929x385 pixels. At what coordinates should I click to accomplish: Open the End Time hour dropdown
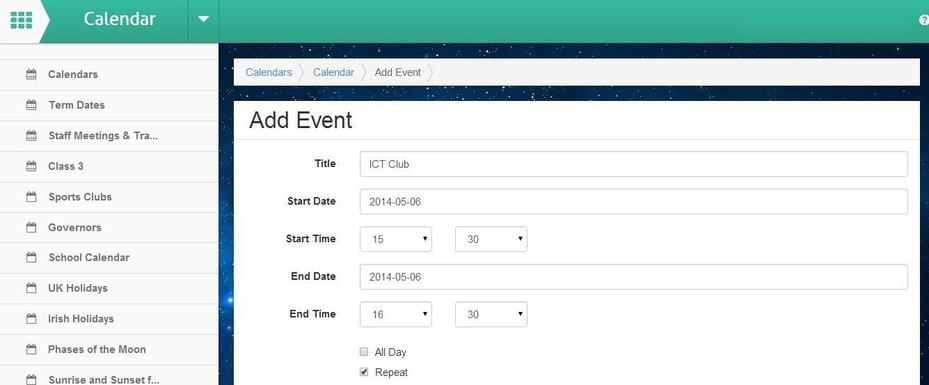396,315
